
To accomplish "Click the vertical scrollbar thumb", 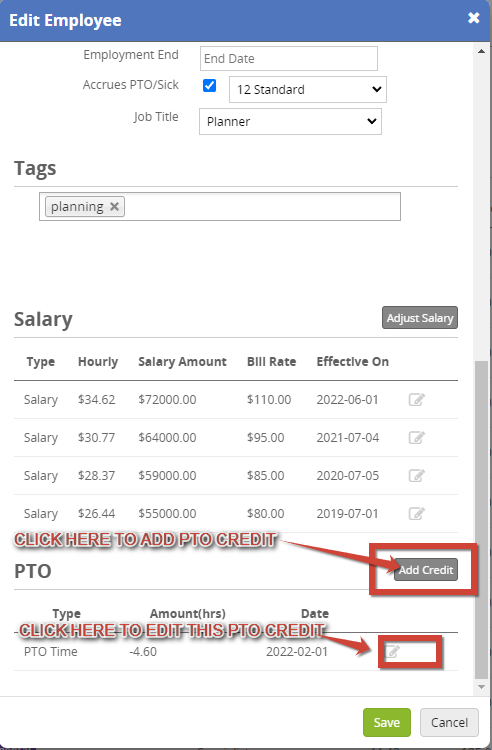I will point(481,519).
